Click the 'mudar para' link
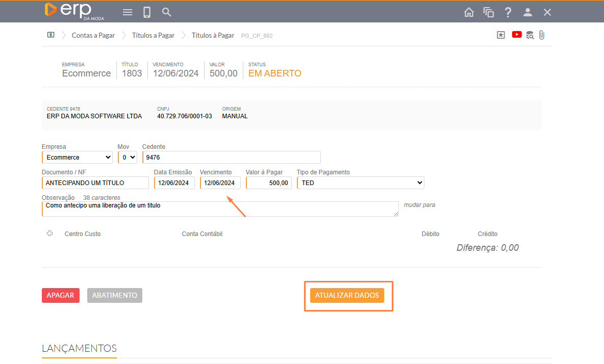This screenshot has width=604, height=364. coord(419,205)
